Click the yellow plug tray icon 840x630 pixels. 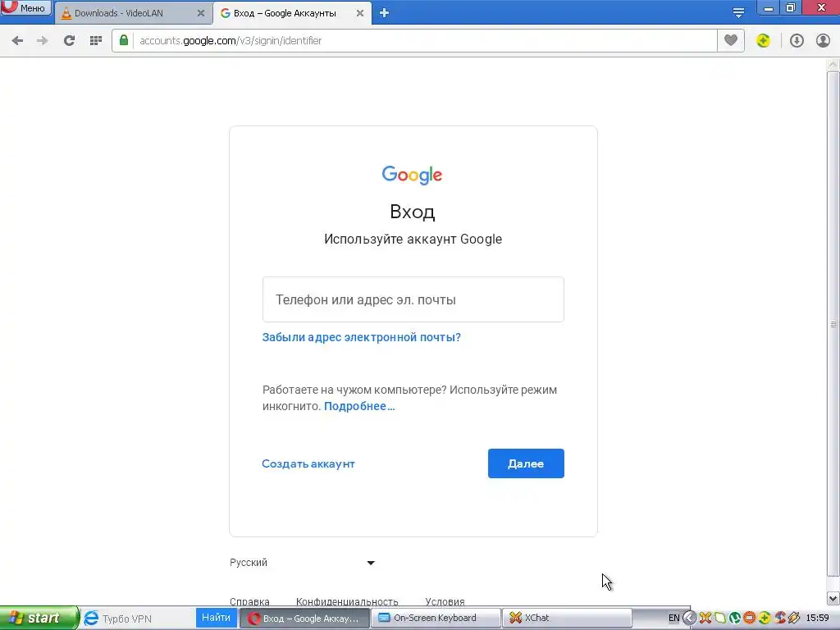[794, 619]
